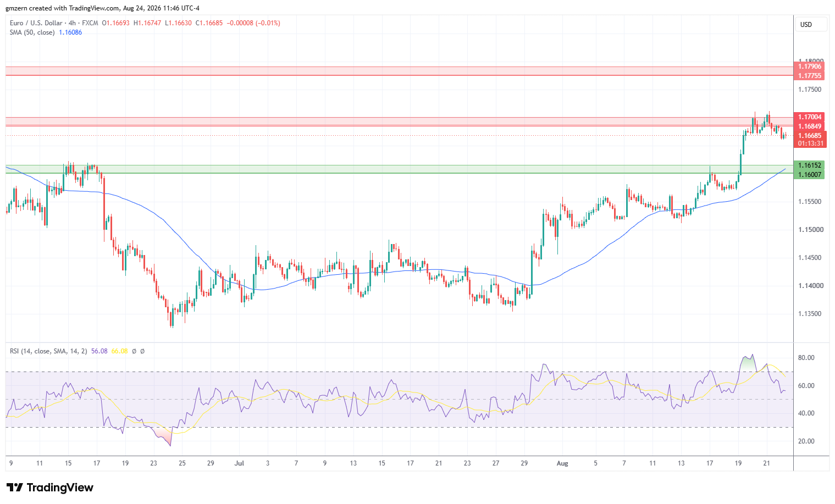Viewport: 835px width, 504px height.
Task: Click the Jul label on the time axis
Action: [239, 463]
